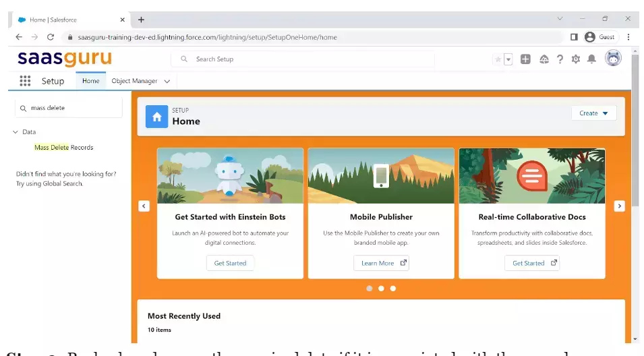
Task: Open Mass Delete Records
Action: [63, 148]
